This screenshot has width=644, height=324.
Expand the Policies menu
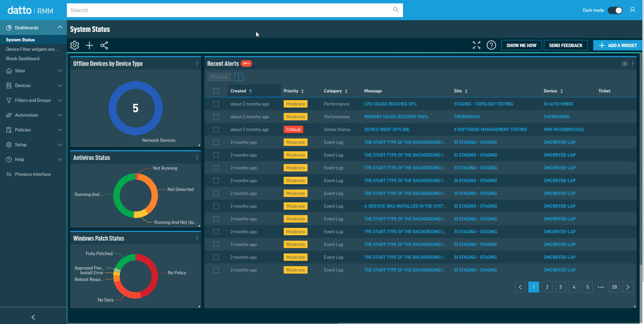click(x=33, y=130)
